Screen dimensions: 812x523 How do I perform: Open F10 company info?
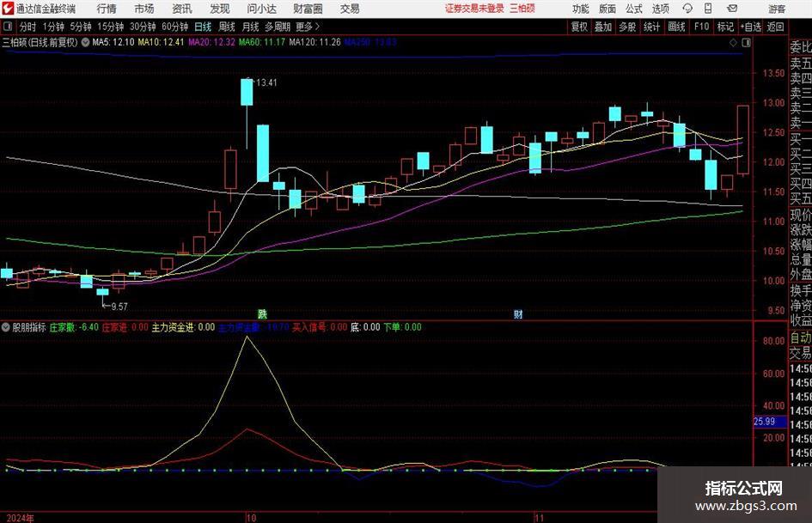coord(701,27)
